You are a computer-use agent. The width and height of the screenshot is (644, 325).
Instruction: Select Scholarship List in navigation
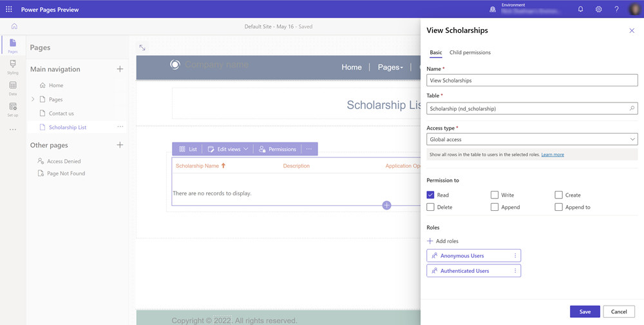pos(67,127)
